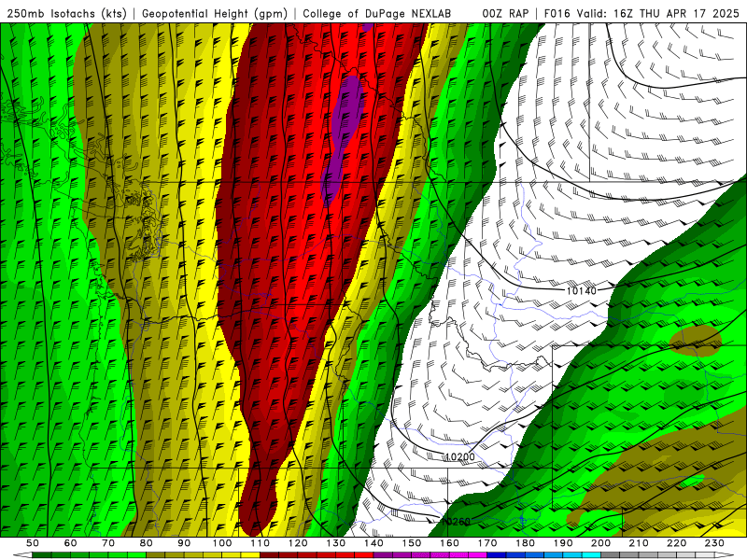The image size is (747, 560).
Task: Click the "College of DuPage NEXLAB" label
Action: coord(377,14)
